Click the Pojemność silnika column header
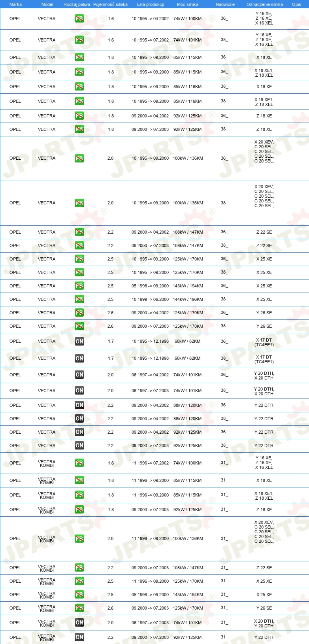309x644 pixels. (110, 4)
